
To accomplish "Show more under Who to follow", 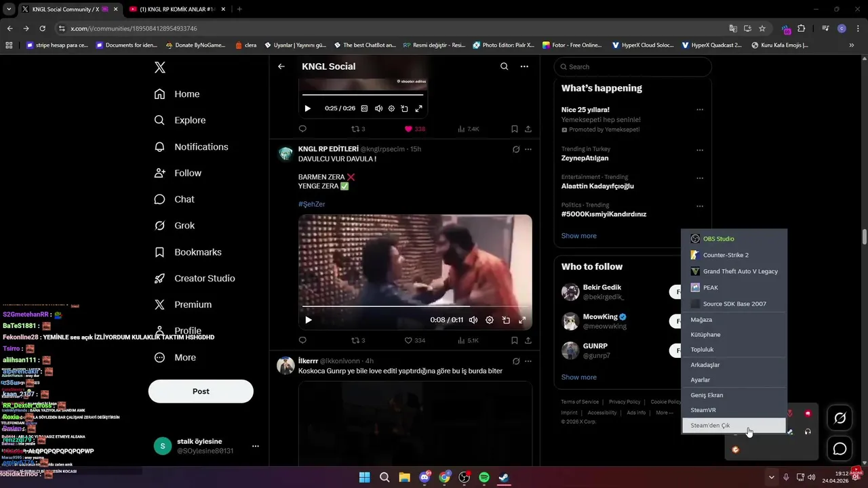I will [579, 377].
